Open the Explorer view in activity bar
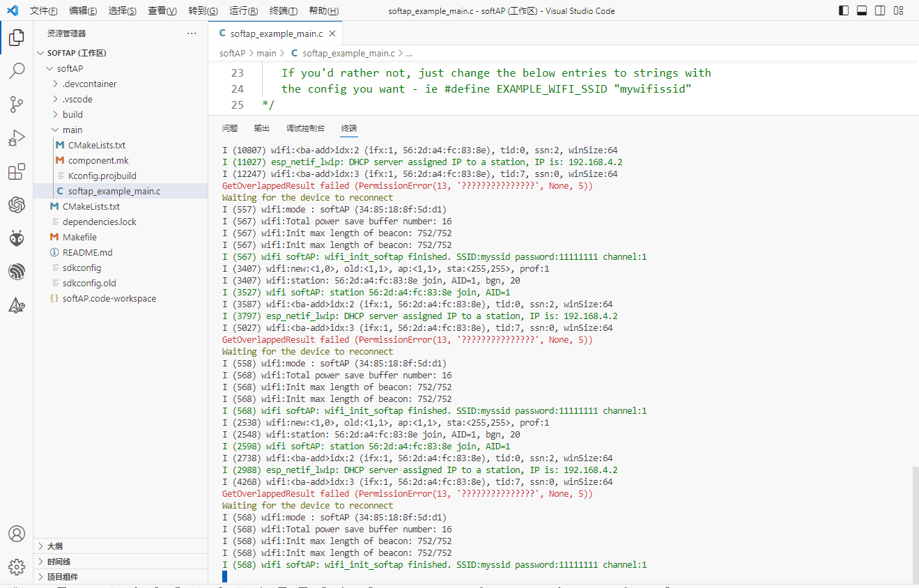 [17, 38]
